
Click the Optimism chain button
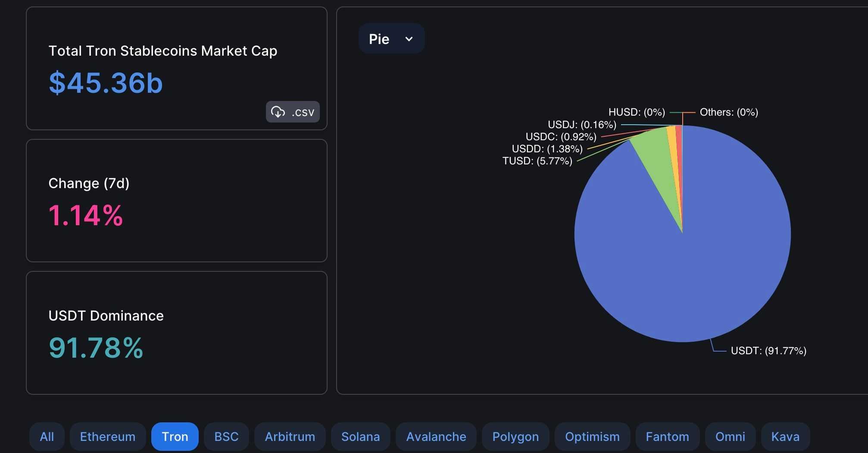[592, 436]
